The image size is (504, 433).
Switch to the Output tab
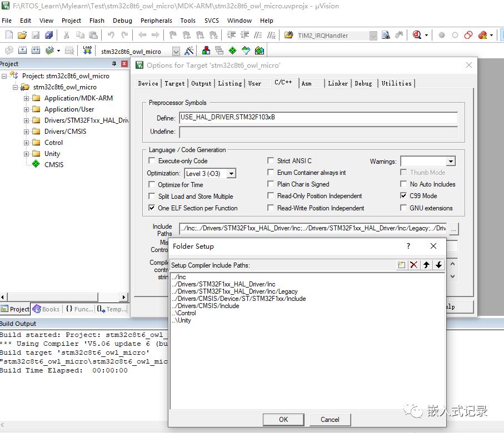click(201, 83)
